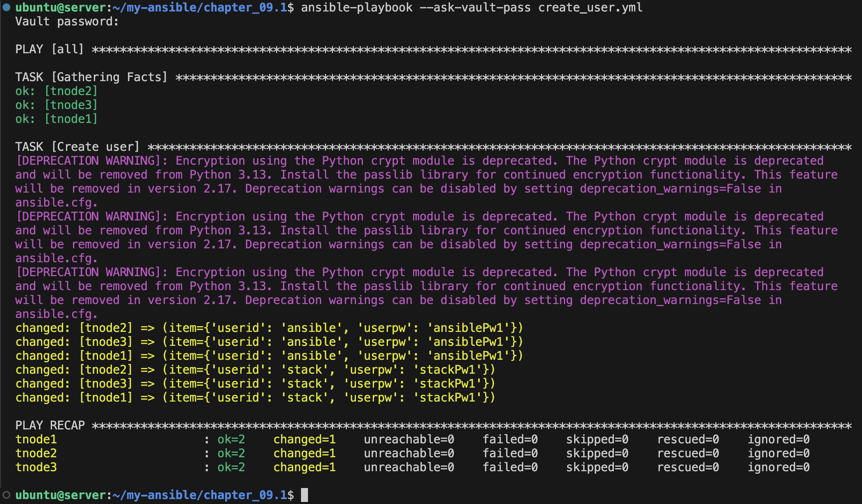862x504 pixels.
Task: Click the ok: [tnode1] result line
Action: click(x=56, y=119)
